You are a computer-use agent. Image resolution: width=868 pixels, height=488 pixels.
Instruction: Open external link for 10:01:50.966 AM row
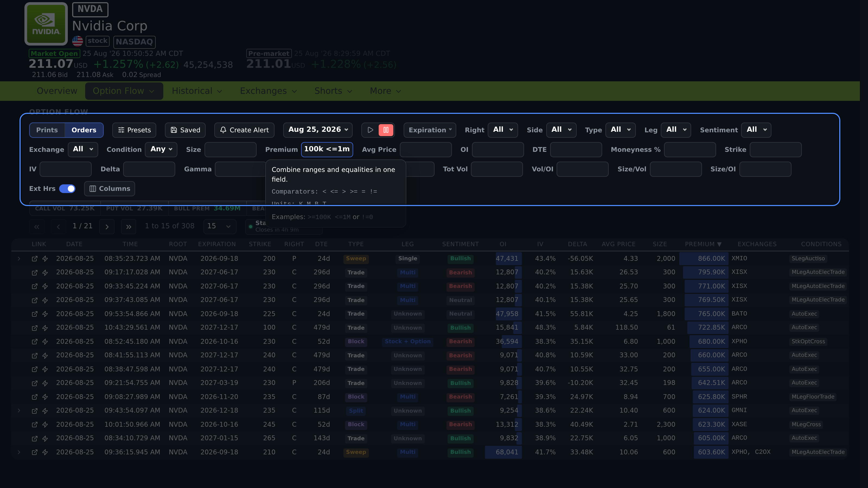tap(34, 425)
